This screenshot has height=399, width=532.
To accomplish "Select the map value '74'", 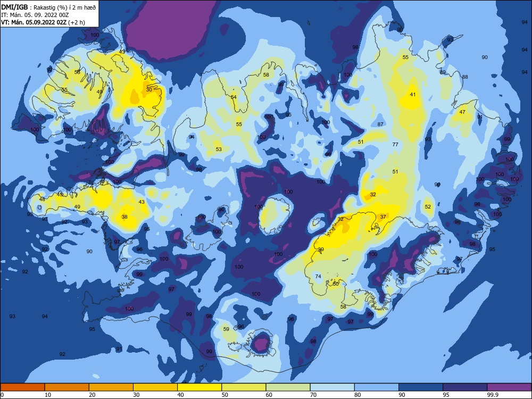I will click(318, 276).
